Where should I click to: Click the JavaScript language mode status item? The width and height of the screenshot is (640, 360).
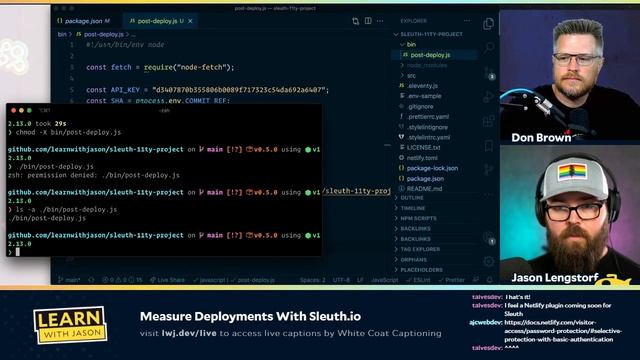click(384, 280)
